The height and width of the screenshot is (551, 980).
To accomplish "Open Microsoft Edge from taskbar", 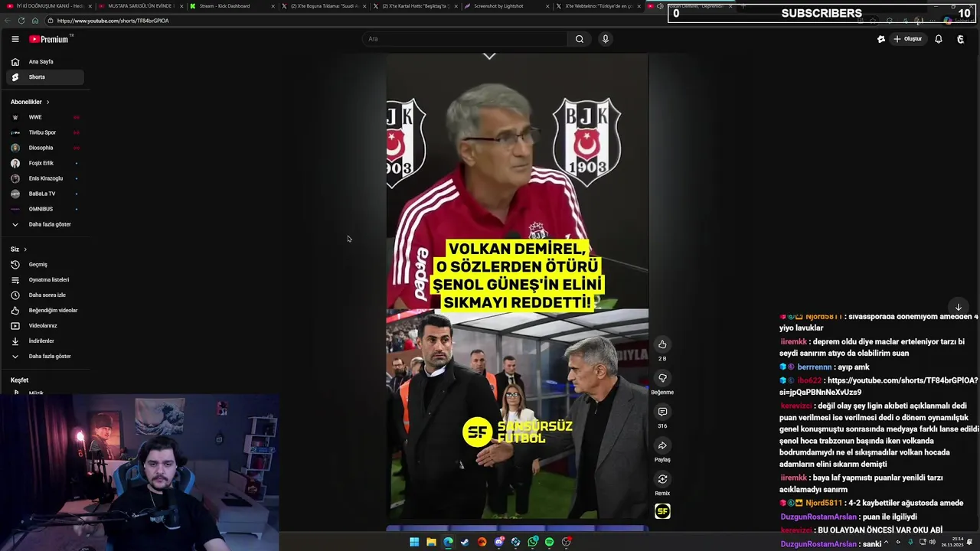I will (448, 542).
